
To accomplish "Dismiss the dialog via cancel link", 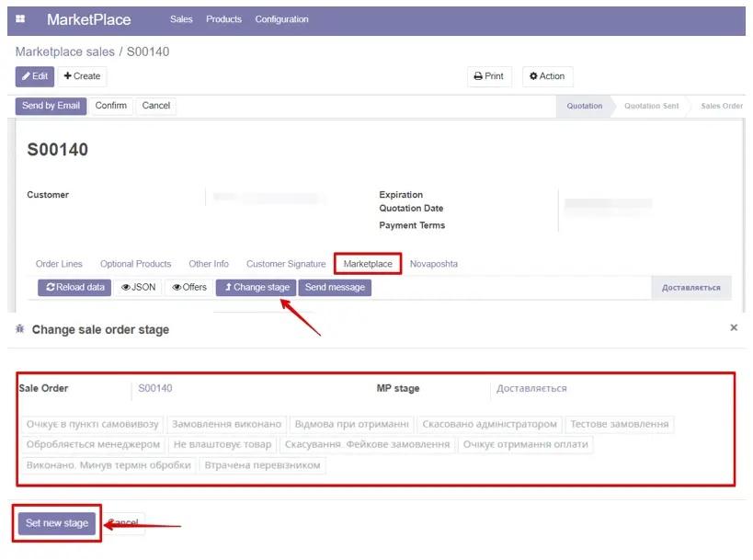I will click(122, 520).
